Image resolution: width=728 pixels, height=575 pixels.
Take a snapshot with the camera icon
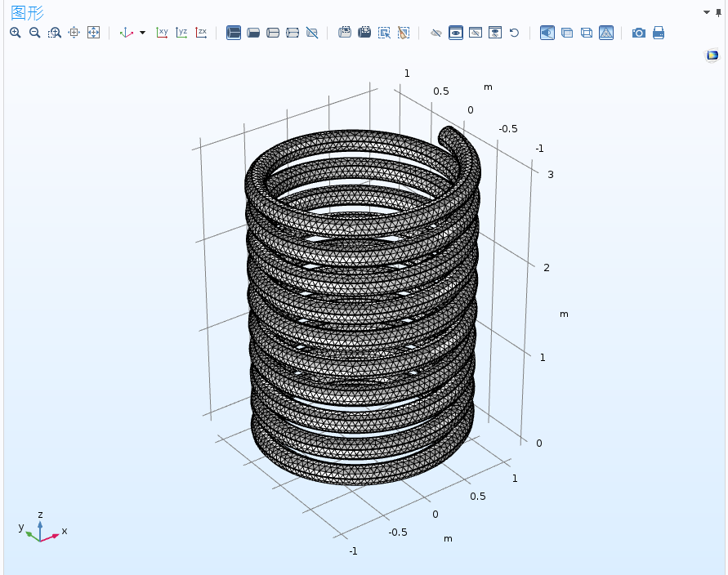coord(639,33)
